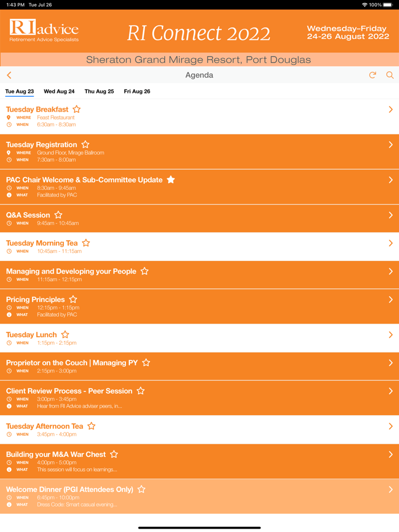Tap the battery status indicator
This screenshot has width=399, height=532.
[x=388, y=5]
